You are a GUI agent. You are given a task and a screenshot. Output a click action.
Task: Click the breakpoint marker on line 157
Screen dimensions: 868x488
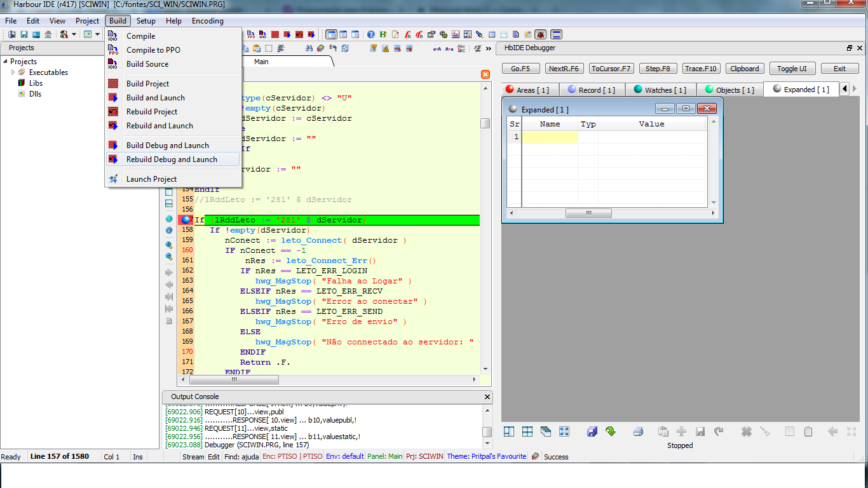(x=186, y=220)
